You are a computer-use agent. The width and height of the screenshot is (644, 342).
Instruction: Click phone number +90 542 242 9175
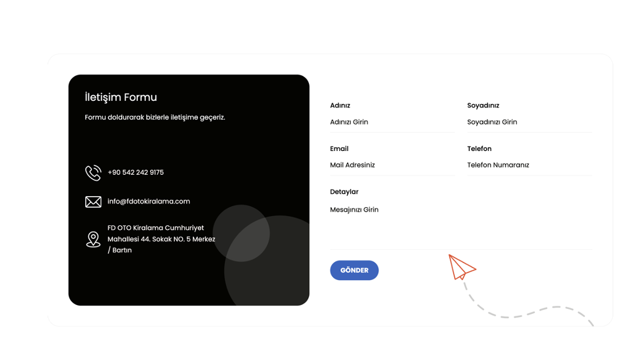point(135,172)
